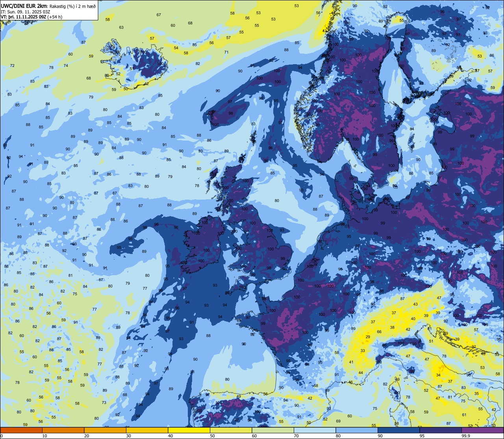Click the valid time line 'VT: þri. 11.11.2025 09Z'
The height and width of the screenshot is (439, 504).
(23, 17)
